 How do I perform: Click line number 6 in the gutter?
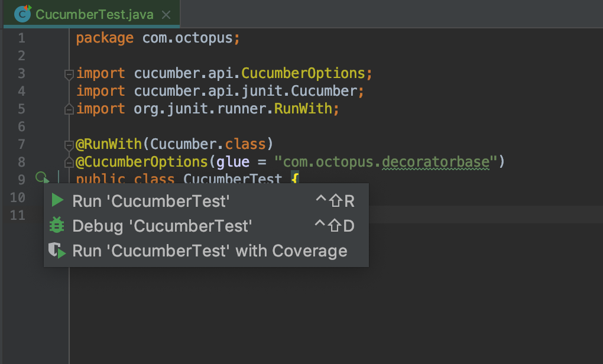[x=21, y=127]
